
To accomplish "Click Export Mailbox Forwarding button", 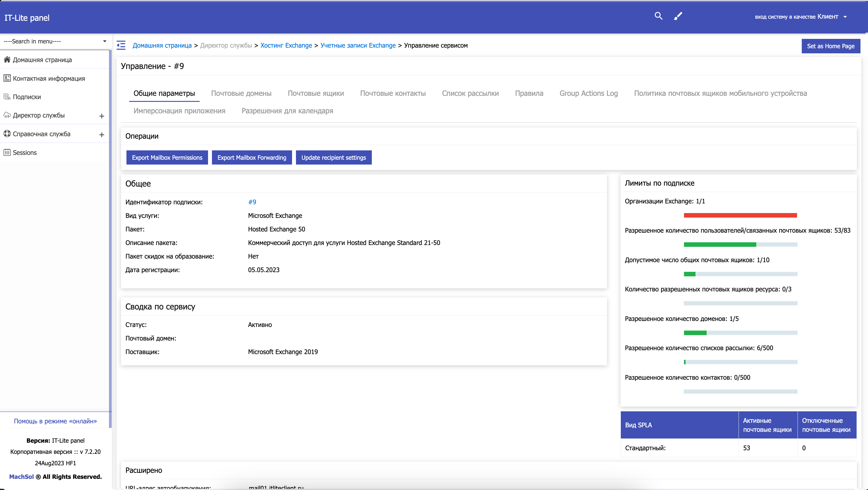I will [x=252, y=158].
